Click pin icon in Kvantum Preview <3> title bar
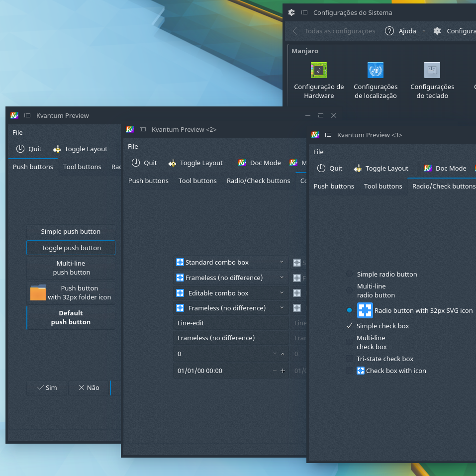 328,135
